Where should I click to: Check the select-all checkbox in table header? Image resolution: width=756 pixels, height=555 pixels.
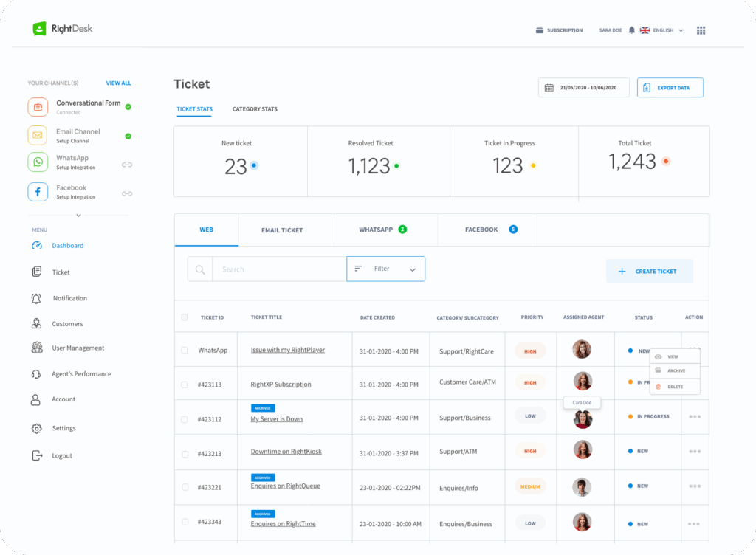pyautogui.click(x=185, y=317)
